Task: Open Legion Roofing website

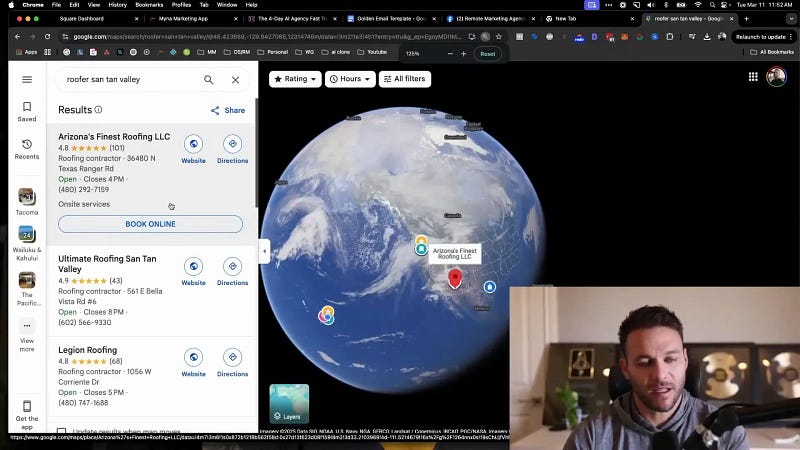Action: point(193,363)
